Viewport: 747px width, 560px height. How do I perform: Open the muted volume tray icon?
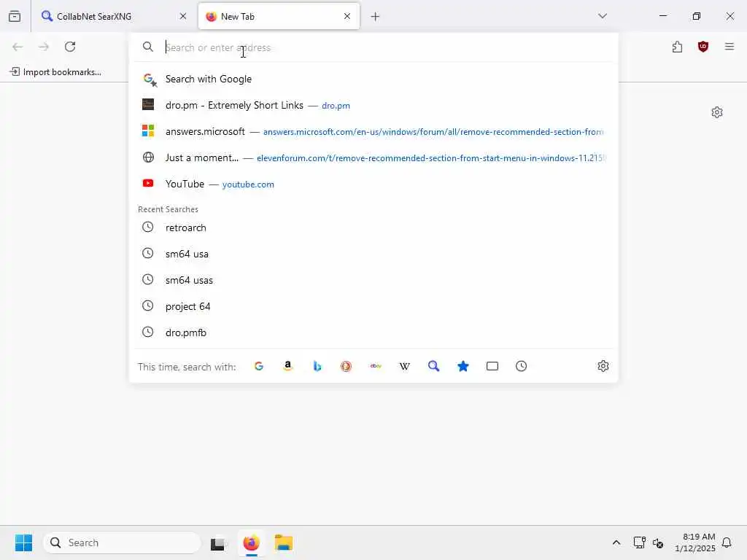[x=658, y=542]
